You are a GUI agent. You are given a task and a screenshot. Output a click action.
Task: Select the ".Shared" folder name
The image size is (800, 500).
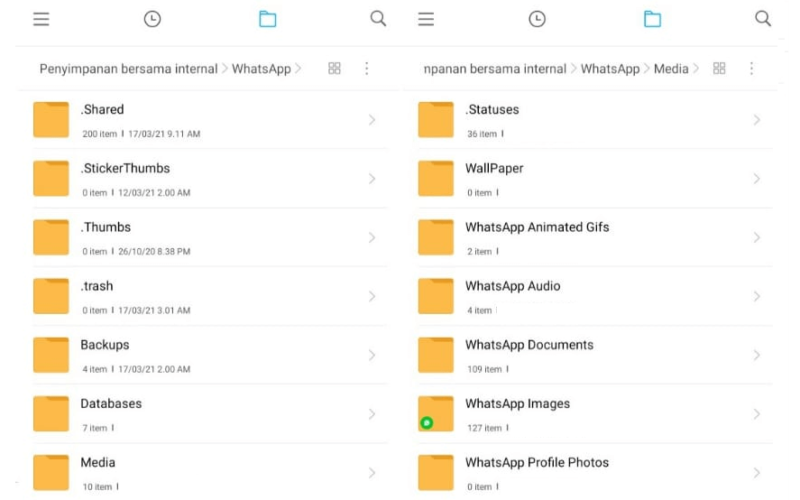pos(102,109)
